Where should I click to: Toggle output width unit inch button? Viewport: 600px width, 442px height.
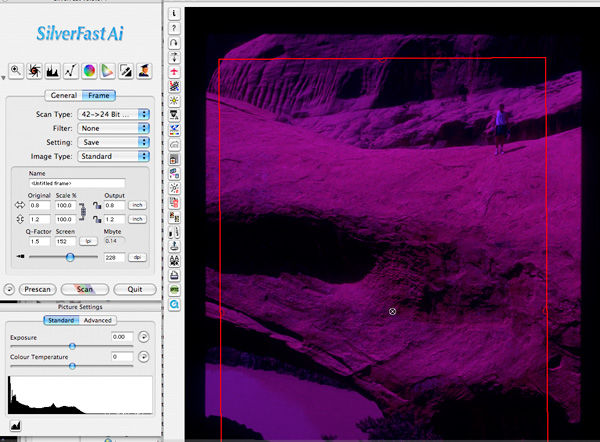pyautogui.click(x=137, y=204)
